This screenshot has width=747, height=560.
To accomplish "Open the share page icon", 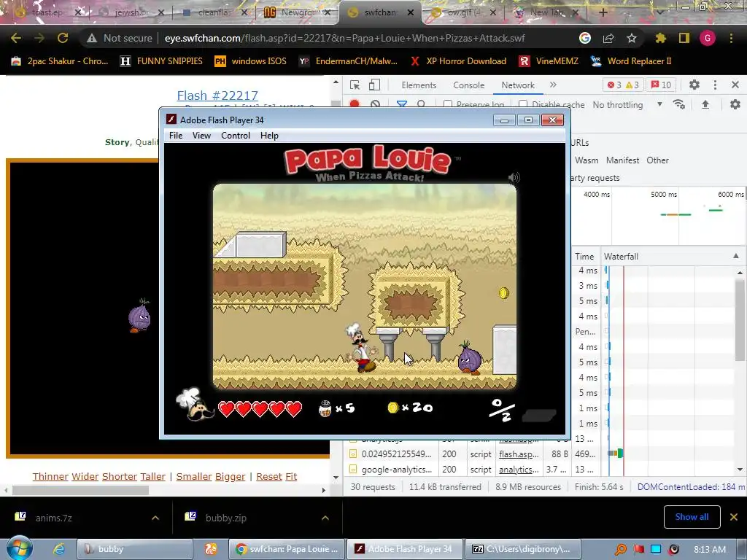I will pyautogui.click(x=608, y=38).
